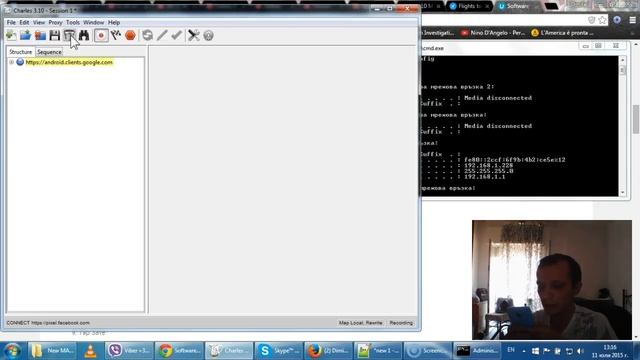Click the shield icon in Chrome address bar
This screenshot has width=640, height=360.
[x=591, y=20]
